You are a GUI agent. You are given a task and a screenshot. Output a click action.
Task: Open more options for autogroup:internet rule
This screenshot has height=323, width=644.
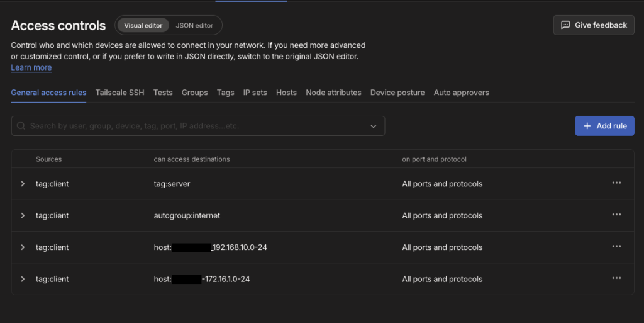coord(616,215)
